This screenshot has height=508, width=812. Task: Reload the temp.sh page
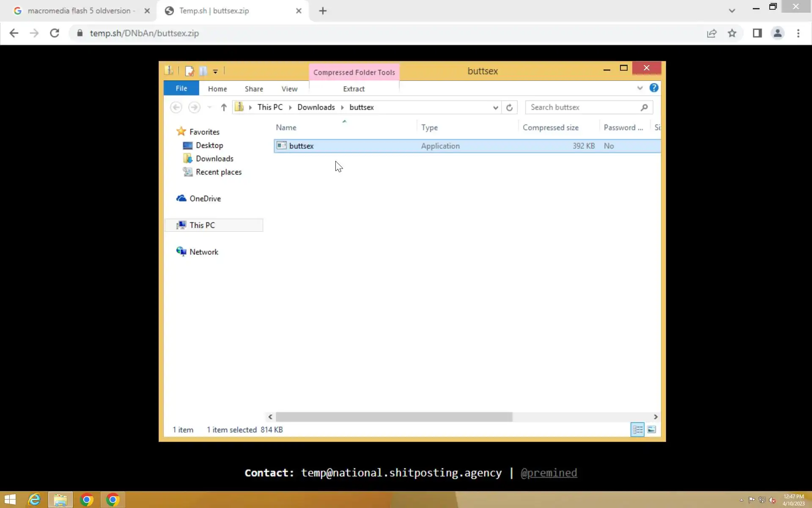[x=55, y=33]
